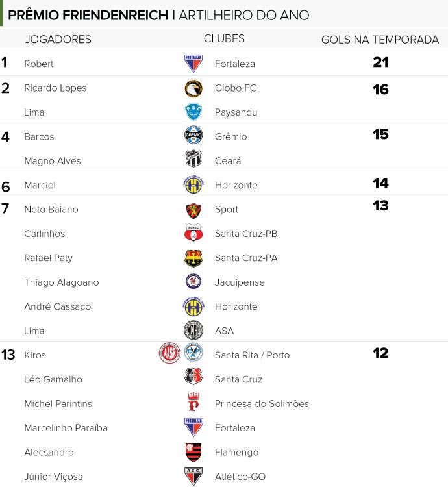Click the ASA club crest
Screen dimensions: 448x487
(193, 330)
